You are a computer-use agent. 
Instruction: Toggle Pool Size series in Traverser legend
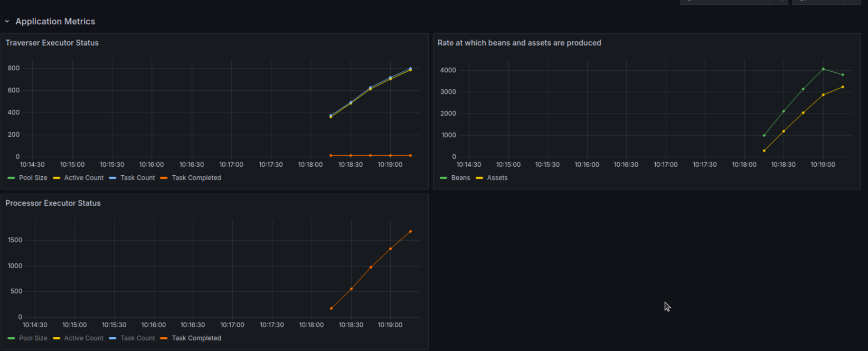[33, 178]
